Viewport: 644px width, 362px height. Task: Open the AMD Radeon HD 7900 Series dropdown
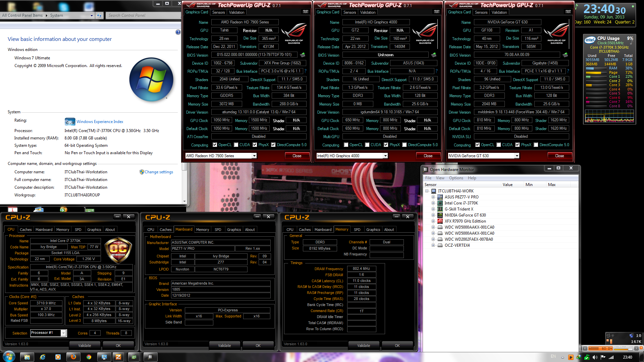click(254, 156)
